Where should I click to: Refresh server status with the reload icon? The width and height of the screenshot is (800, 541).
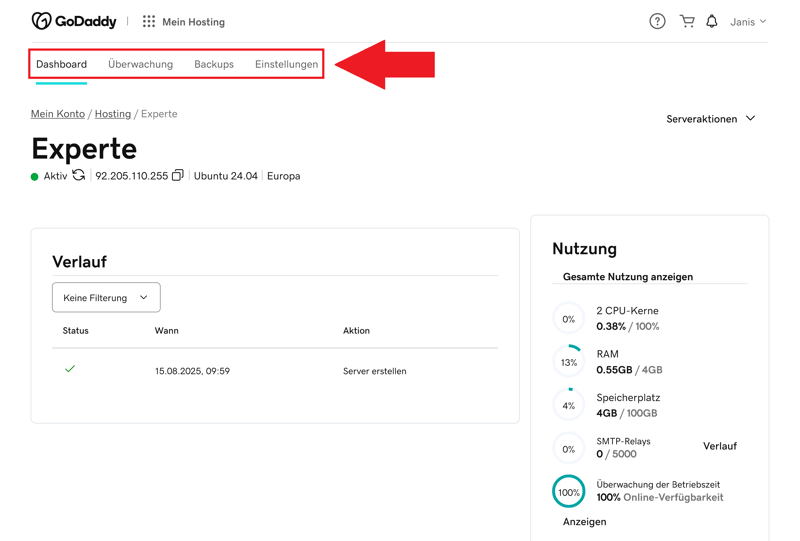[x=79, y=176]
